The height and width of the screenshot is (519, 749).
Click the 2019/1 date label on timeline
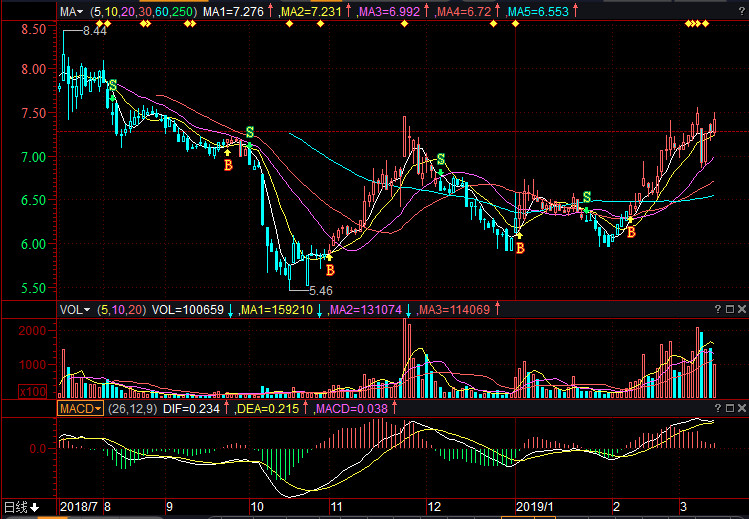tap(534, 507)
